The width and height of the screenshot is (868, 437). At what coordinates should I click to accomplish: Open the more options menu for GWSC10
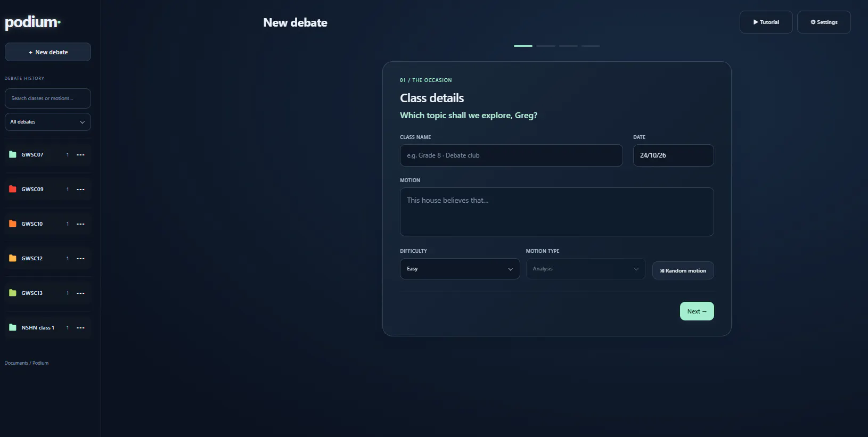[x=80, y=224]
